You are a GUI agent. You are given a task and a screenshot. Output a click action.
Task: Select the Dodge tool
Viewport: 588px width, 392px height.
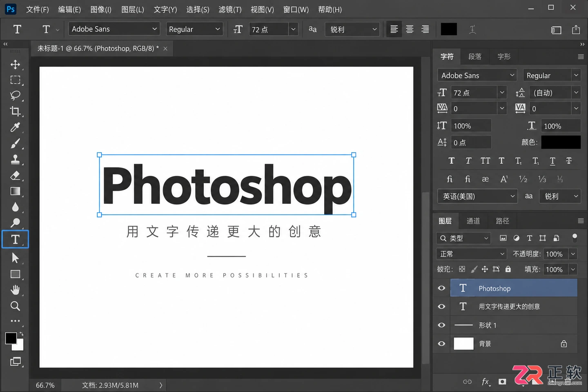tap(15, 223)
